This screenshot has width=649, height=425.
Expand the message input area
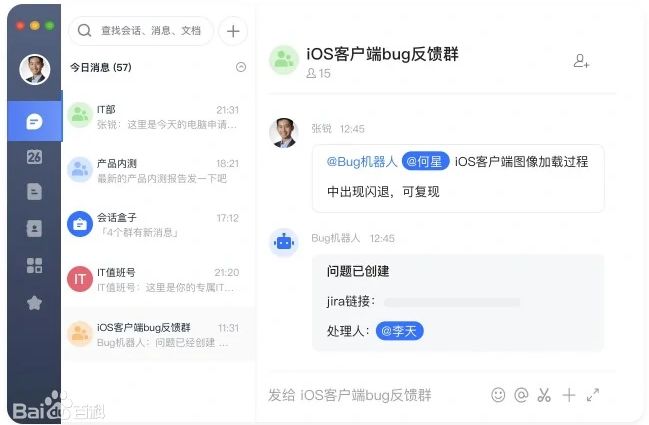pyautogui.click(x=593, y=395)
